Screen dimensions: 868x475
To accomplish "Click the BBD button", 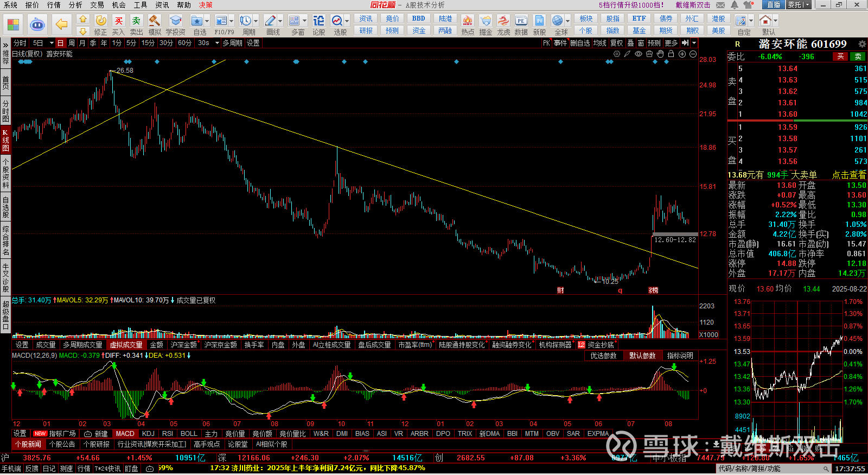I will pyautogui.click(x=419, y=18).
